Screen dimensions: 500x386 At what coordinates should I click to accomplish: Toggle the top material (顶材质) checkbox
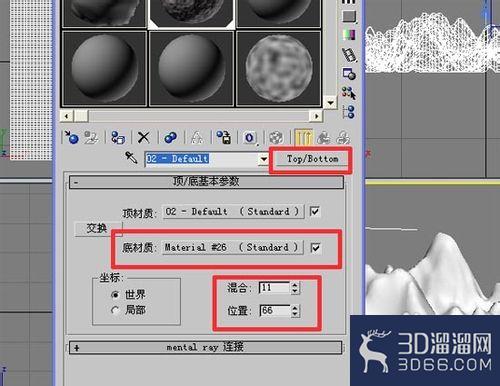(315, 211)
